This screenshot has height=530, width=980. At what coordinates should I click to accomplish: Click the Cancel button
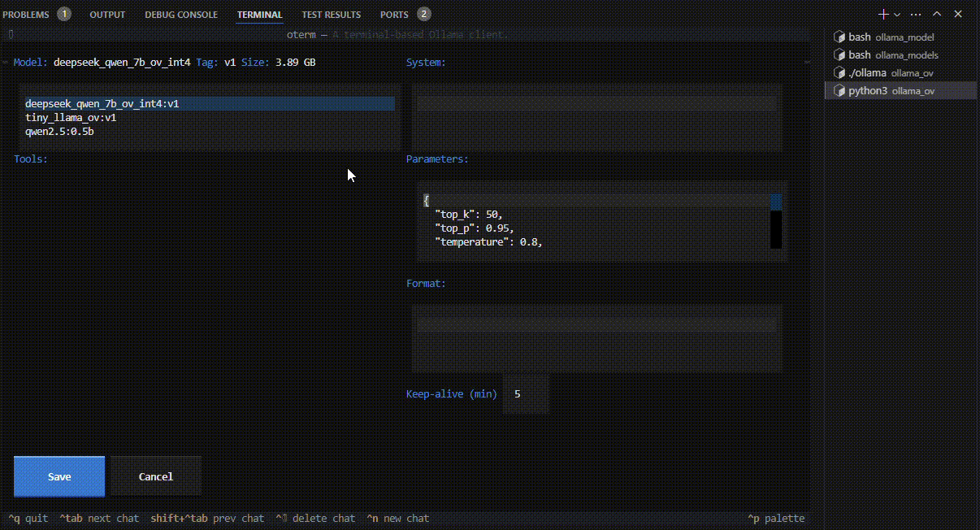pyautogui.click(x=155, y=476)
